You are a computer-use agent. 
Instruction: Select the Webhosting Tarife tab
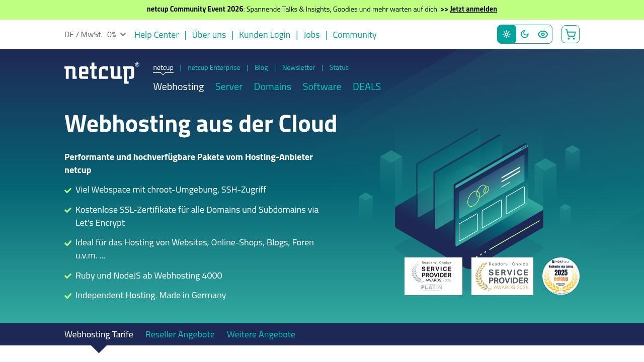(x=99, y=334)
